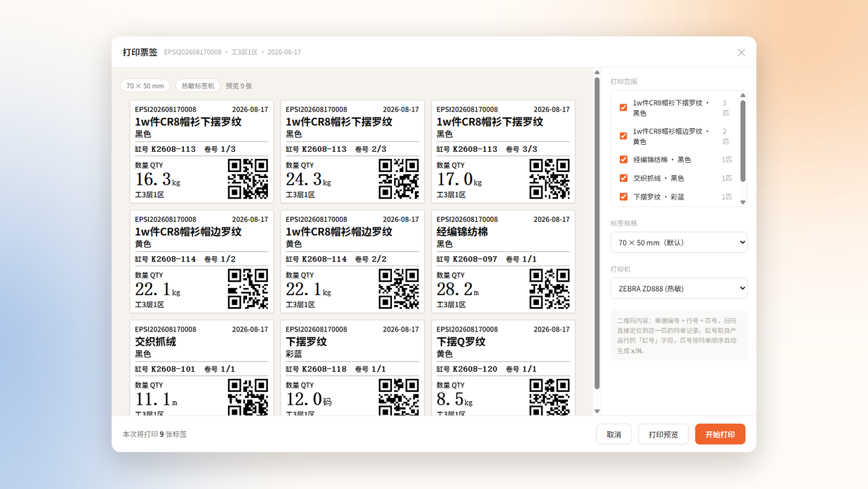Click the EPSI202608170008 number in the dialog header
The height and width of the screenshot is (489, 868).
click(x=193, y=52)
